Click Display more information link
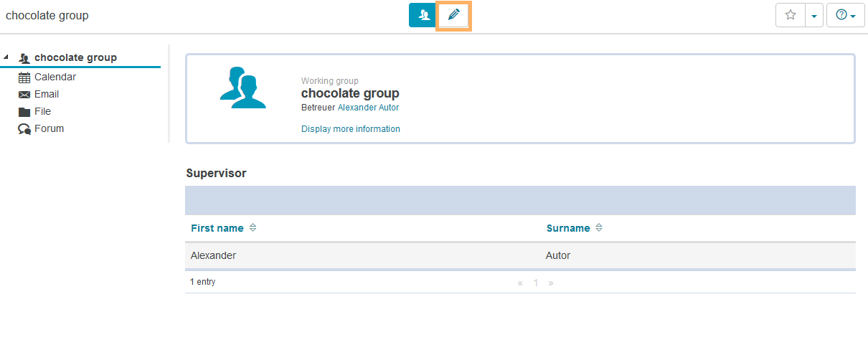 coord(351,129)
